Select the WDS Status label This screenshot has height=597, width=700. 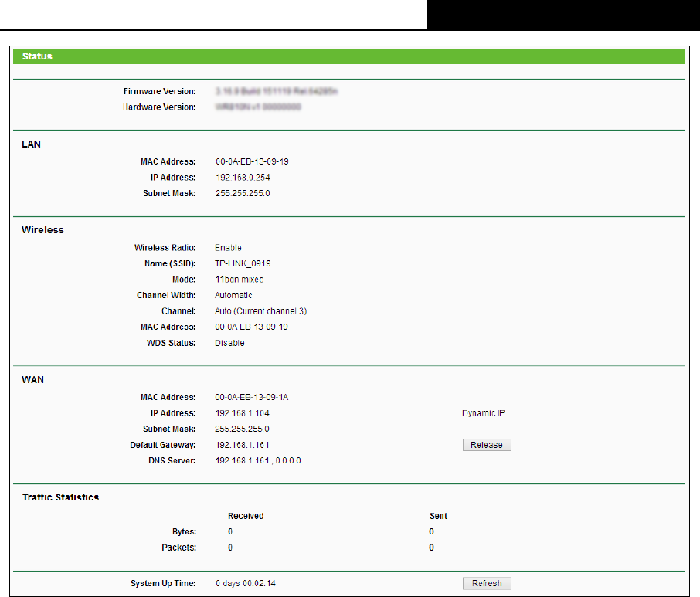(171, 343)
